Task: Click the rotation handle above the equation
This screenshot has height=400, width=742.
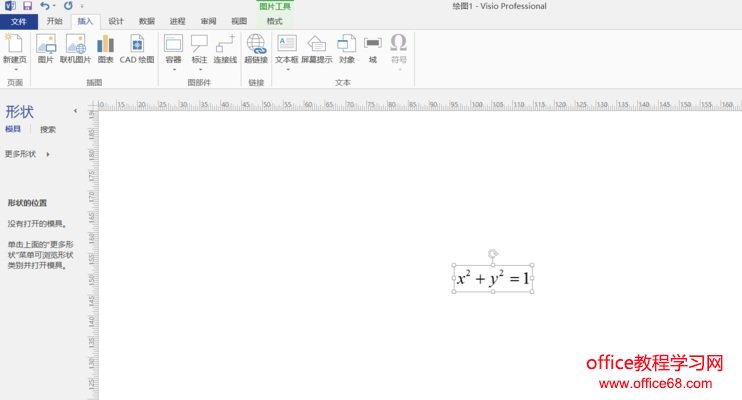Action: coord(493,254)
